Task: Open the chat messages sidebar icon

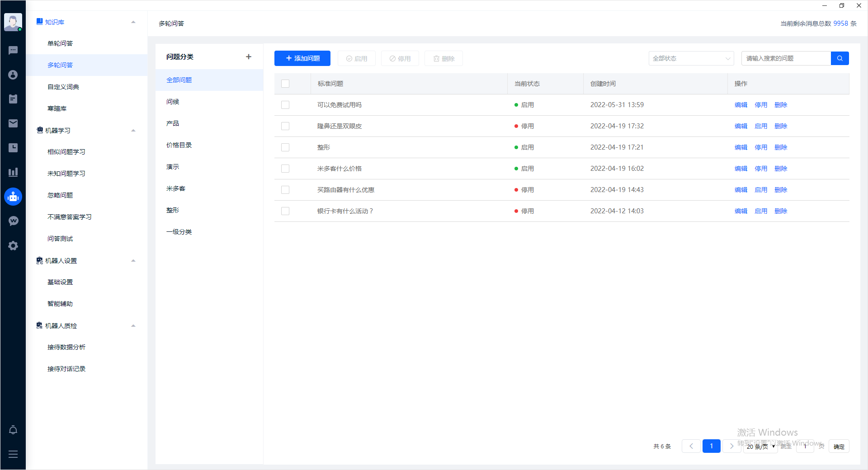Action: [13, 50]
